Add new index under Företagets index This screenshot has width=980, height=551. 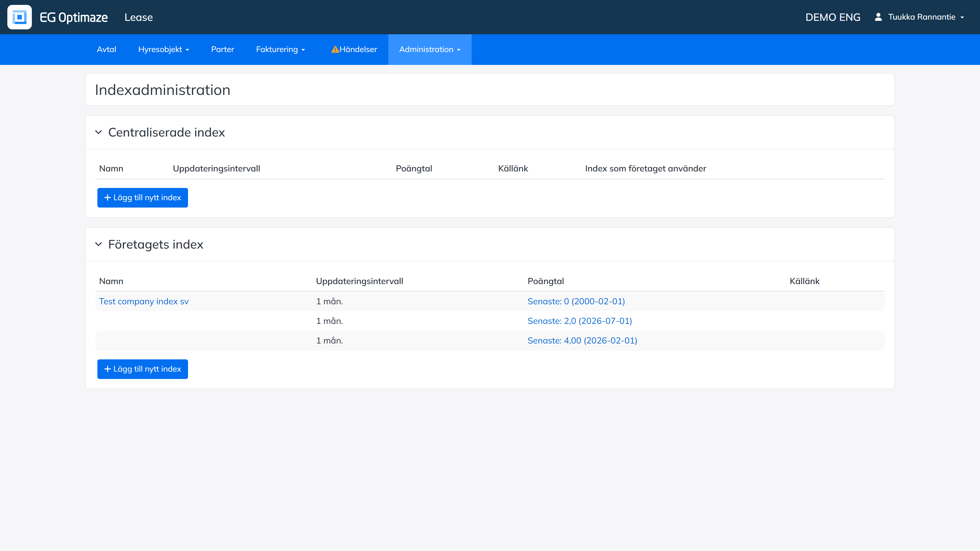[143, 369]
